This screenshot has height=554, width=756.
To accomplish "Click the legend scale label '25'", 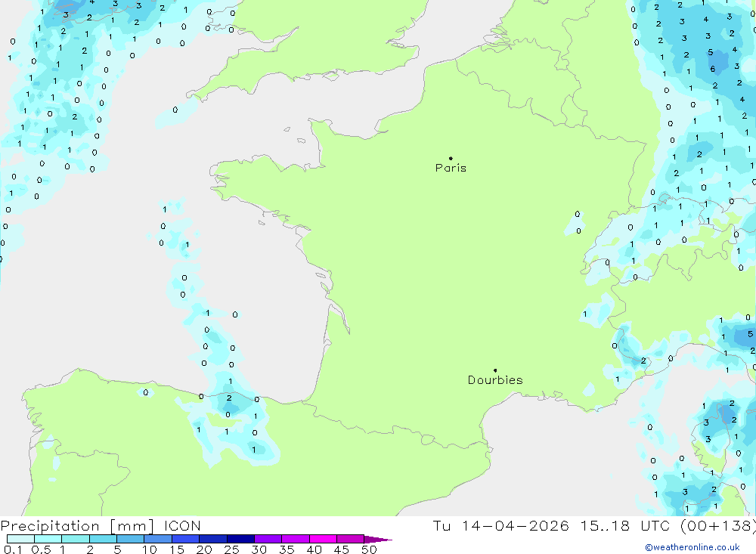I will (x=231, y=549).
